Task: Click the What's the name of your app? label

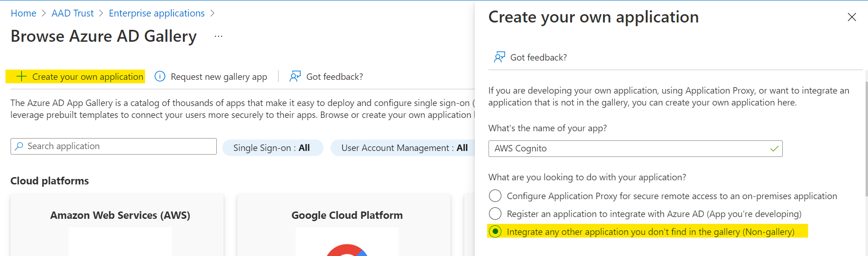Action: tap(548, 128)
